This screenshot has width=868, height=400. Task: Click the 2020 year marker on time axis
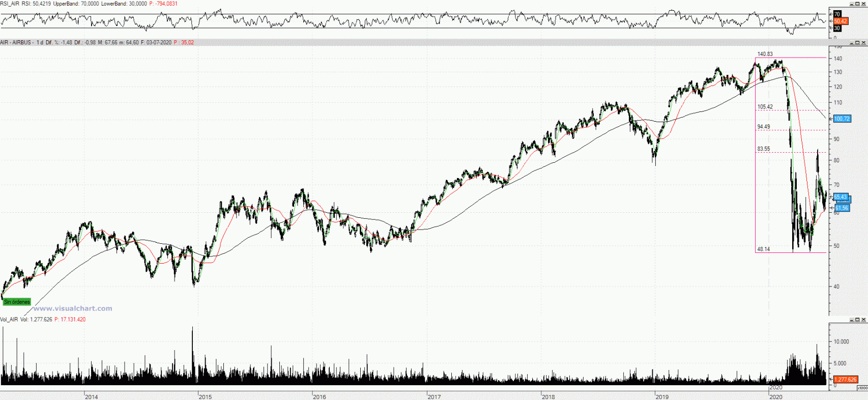click(776, 396)
